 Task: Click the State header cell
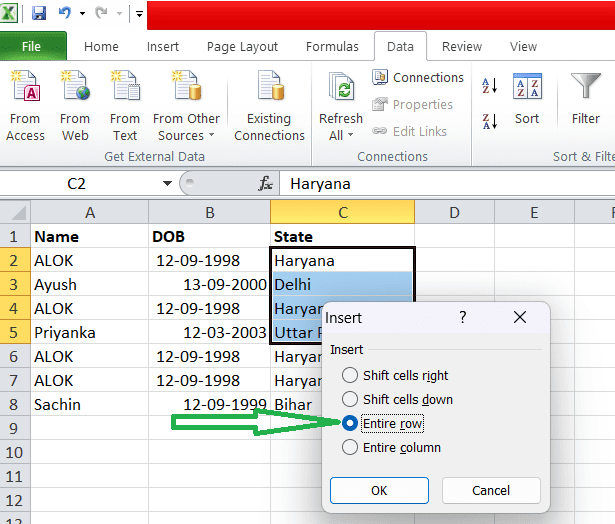click(x=342, y=237)
